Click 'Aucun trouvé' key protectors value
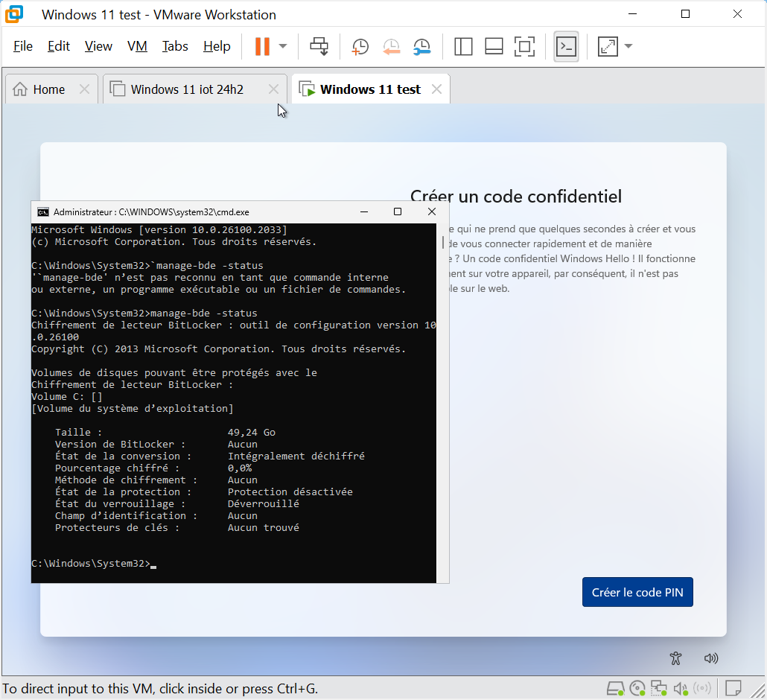 point(263,528)
